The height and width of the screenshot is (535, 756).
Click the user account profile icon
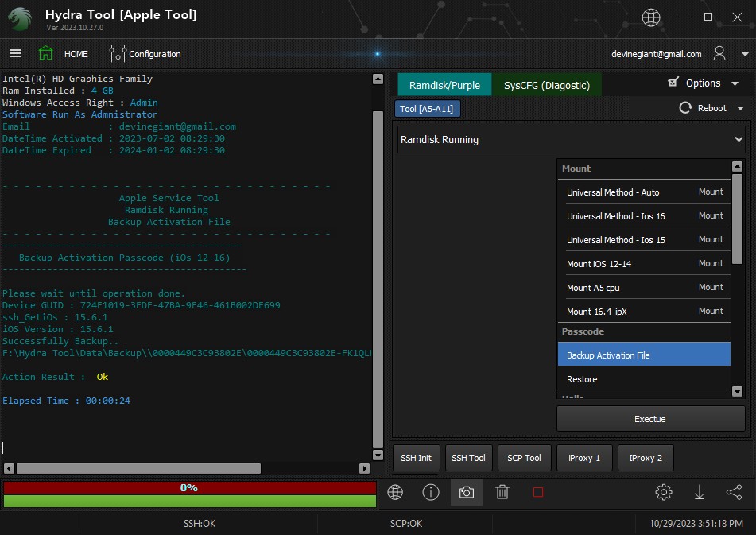tap(719, 53)
